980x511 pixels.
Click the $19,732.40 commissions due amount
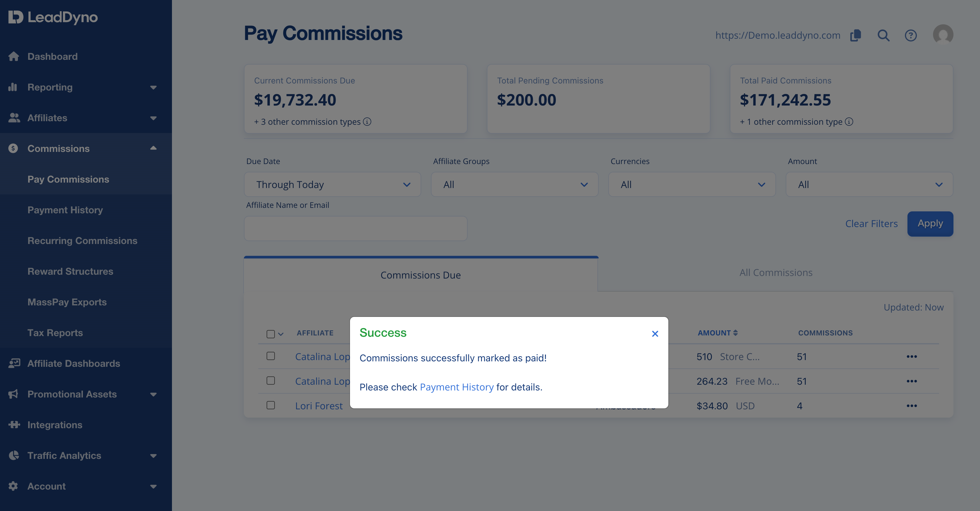pyautogui.click(x=295, y=100)
